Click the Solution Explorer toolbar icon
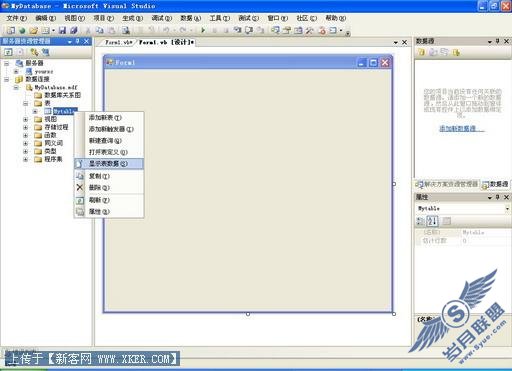This screenshot has width=512, height=371. [275, 31]
